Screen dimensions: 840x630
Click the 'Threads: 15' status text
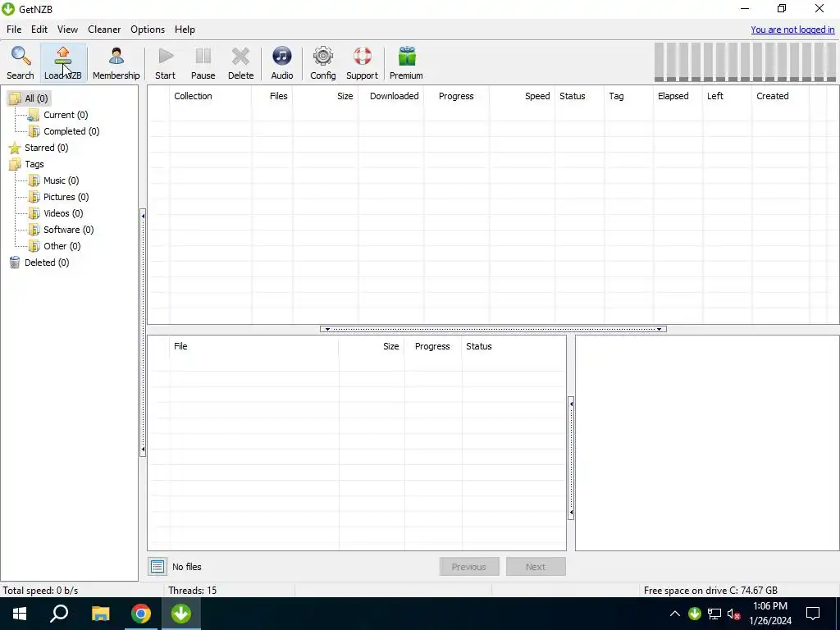(x=192, y=591)
